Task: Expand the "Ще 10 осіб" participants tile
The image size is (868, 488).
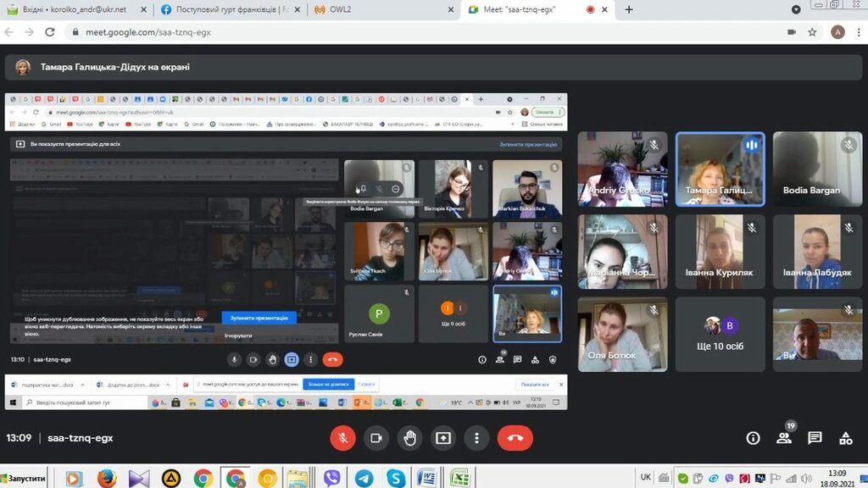Action: (721, 334)
